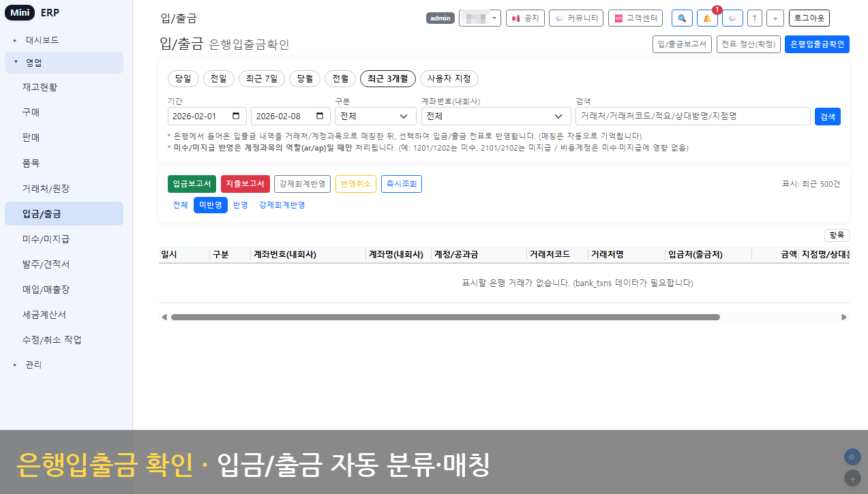868x494 pixels.
Task: Open 구매 in the sidebar
Action: click(64, 112)
